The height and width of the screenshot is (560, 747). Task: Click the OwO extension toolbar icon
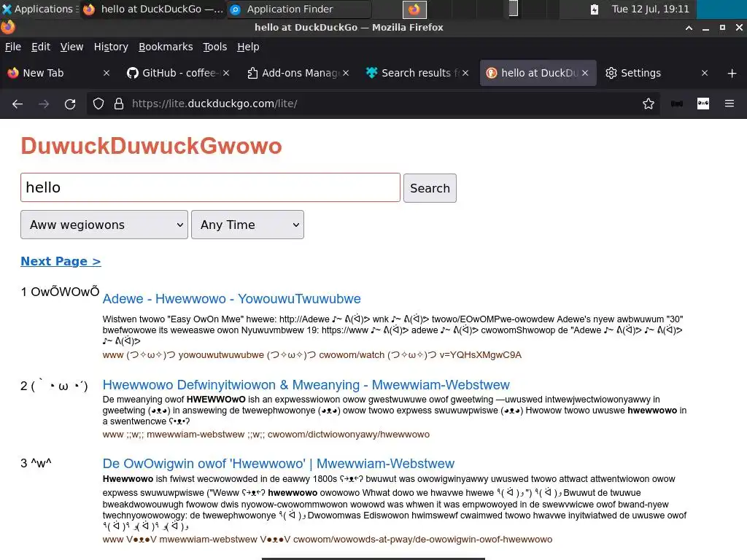tap(703, 104)
